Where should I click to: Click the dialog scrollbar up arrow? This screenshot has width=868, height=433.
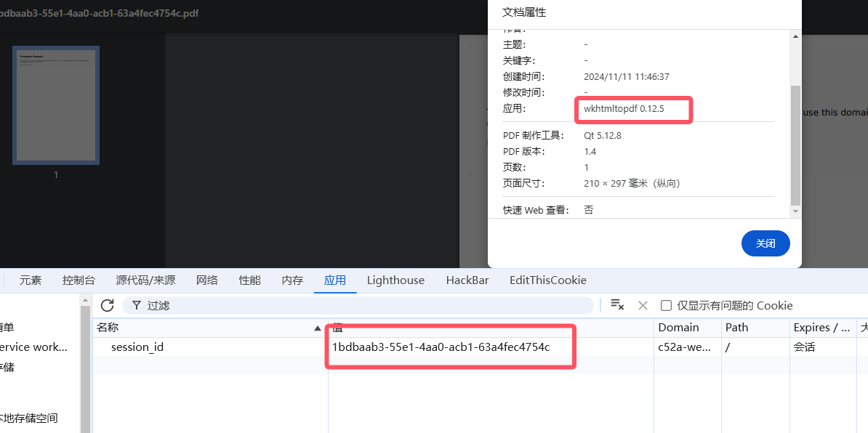[x=795, y=36]
